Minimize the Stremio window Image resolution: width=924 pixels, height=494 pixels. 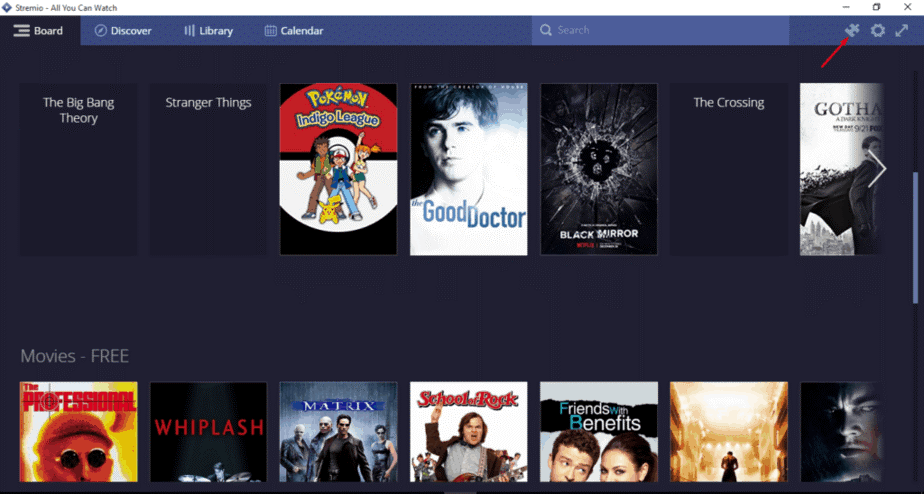[846, 7]
